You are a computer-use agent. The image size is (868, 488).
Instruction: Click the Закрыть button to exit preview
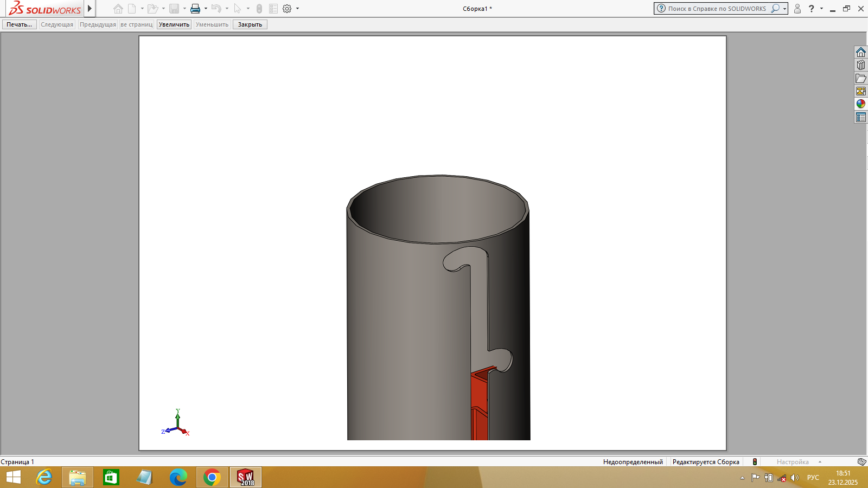[250, 24]
